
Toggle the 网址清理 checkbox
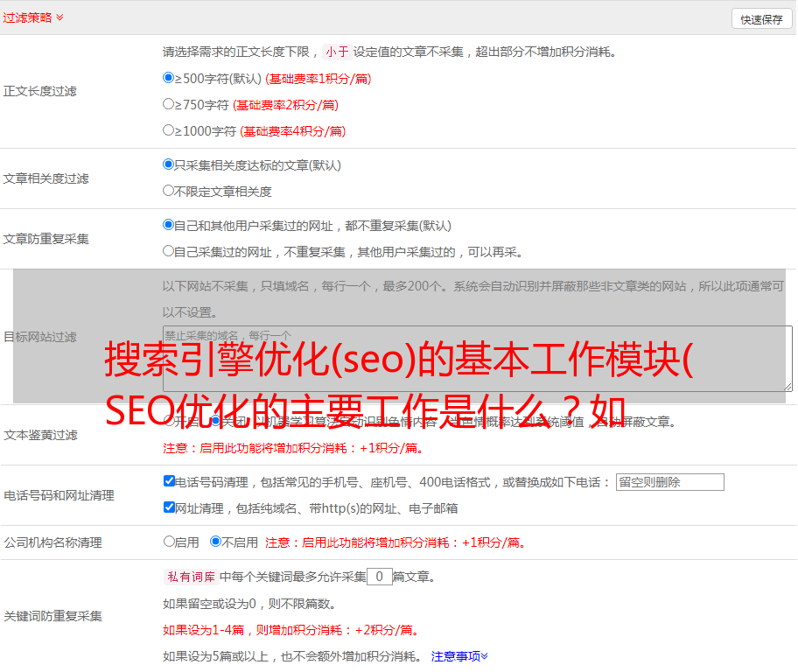(x=170, y=507)
